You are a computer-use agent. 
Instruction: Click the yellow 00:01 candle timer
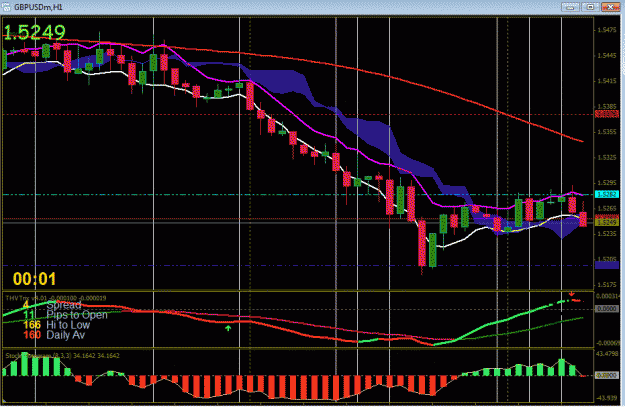click(x=34, y=279)
